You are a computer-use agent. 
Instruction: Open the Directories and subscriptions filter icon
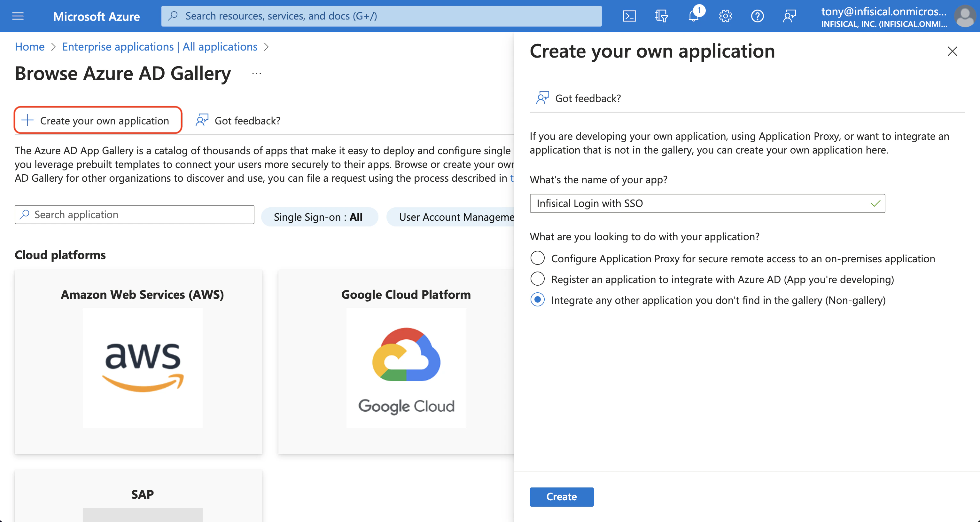point(661,16)
